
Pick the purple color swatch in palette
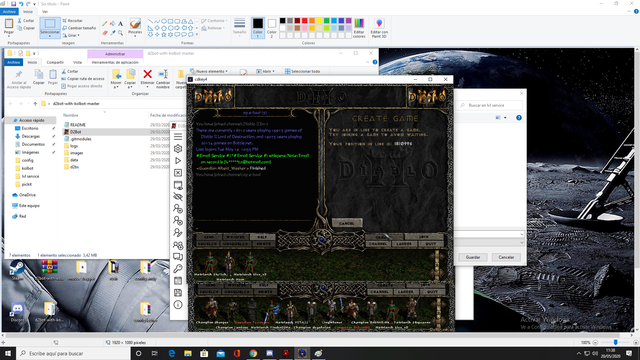point(349,21)
